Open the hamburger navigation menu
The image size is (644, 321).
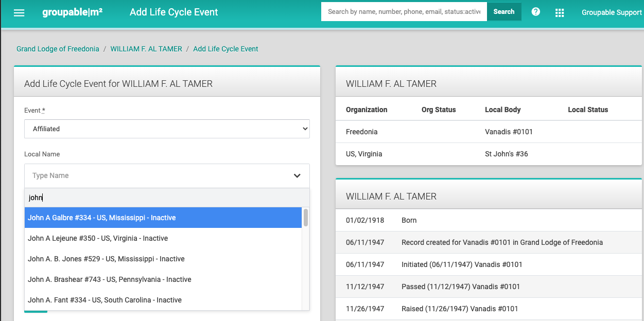tap(19, 12)
